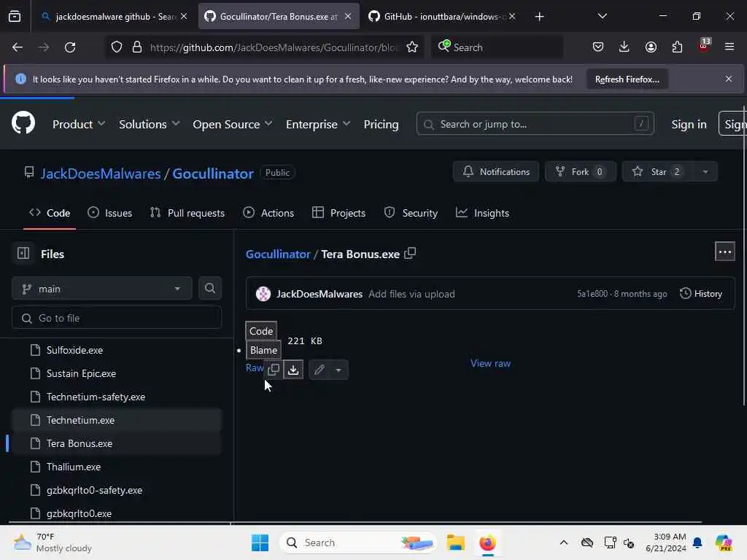747x560 pixels.
Task: Click GitHub Search or jump to field
Action: click(535, 124)
